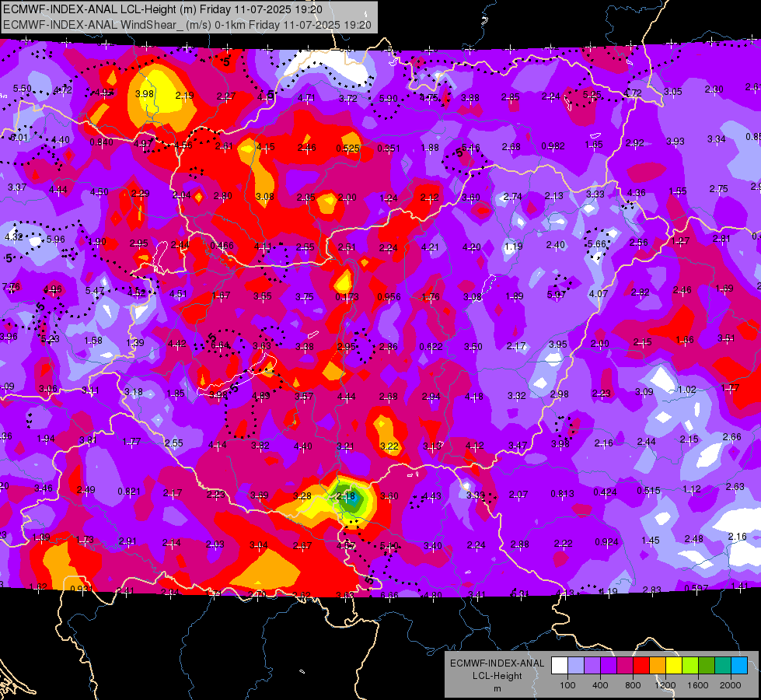Click the 400 legend scale label

click(x=600, y=685)
